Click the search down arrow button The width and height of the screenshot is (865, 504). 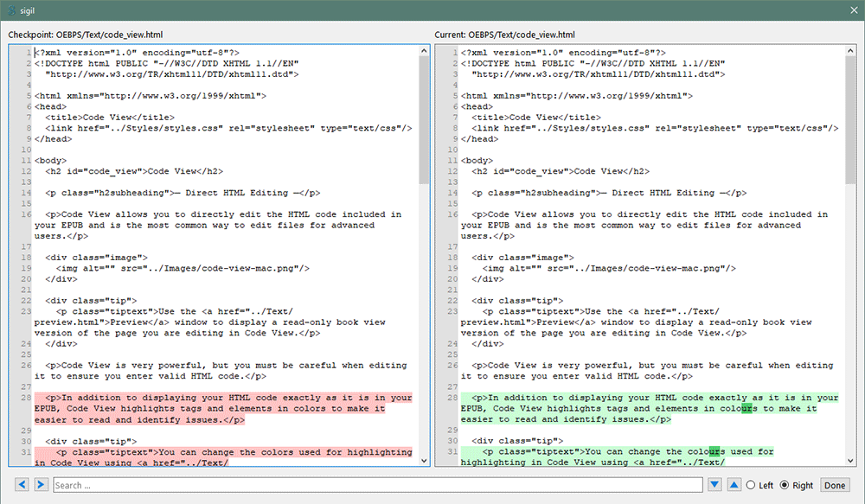click(715, 485)
